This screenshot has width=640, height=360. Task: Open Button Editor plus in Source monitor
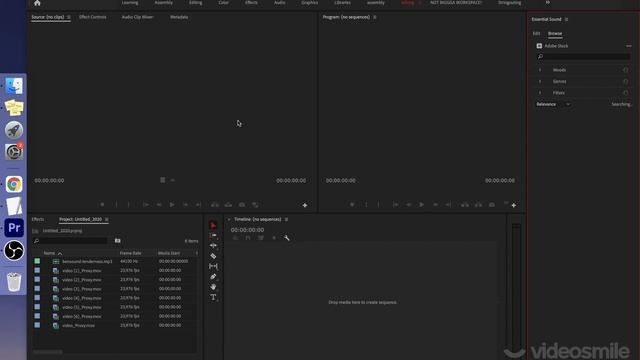pos(305,205)
